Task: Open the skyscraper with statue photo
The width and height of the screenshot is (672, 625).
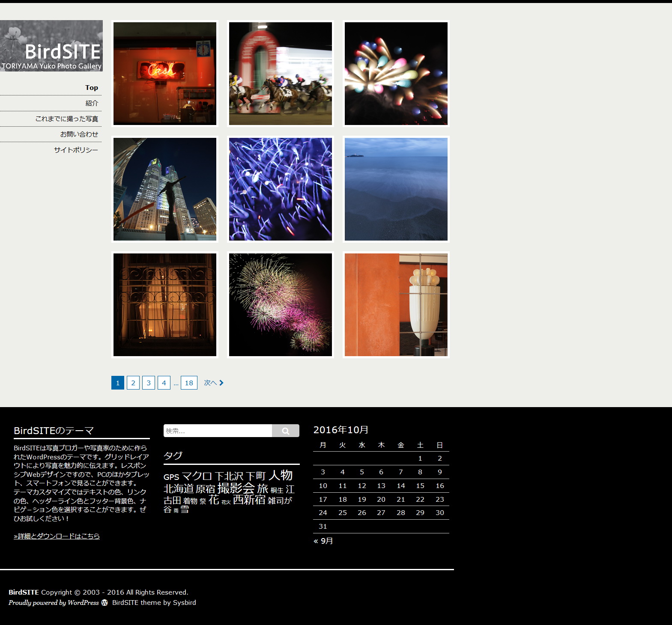Action: point(165,189)
